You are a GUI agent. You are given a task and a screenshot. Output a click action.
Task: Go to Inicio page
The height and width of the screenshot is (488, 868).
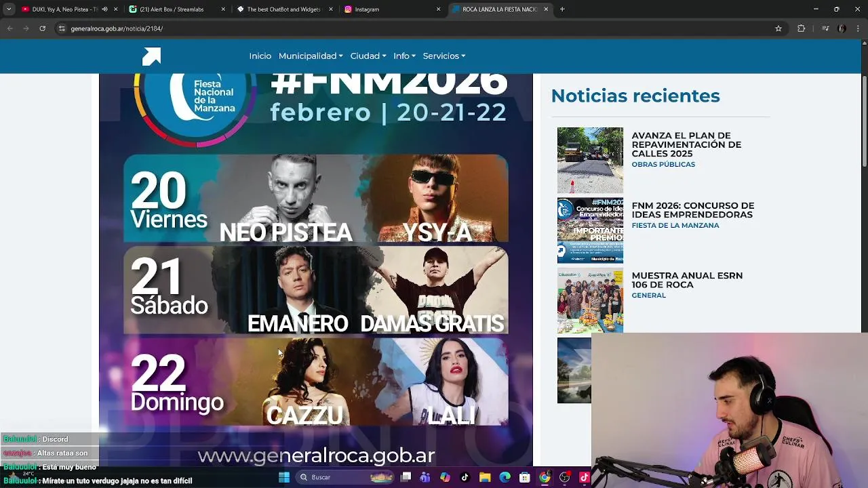coord(260,56)
